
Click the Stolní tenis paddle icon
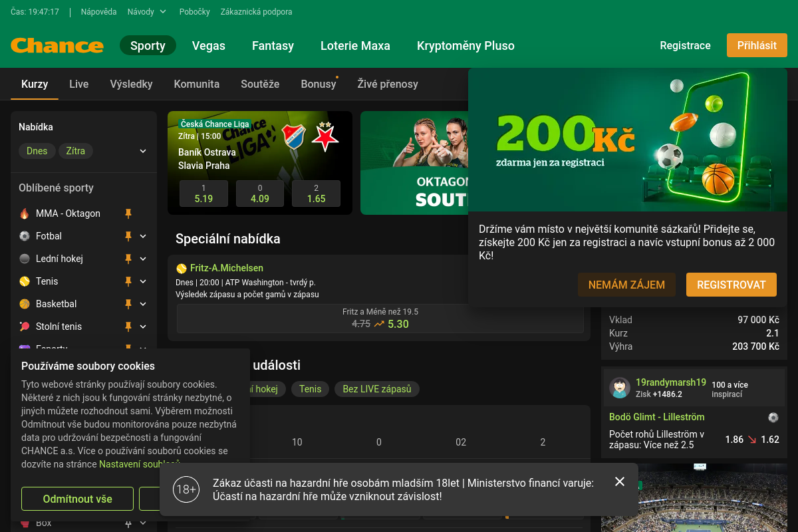(x=25, y=327)
